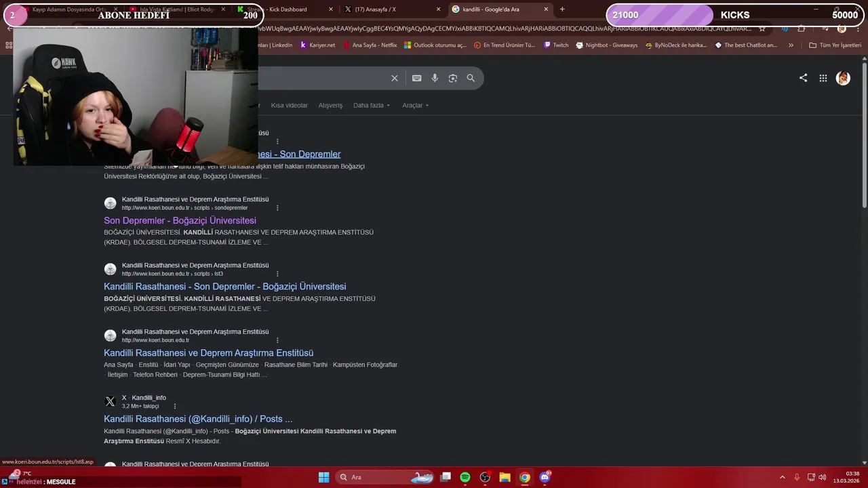Click the page vertical scrollbar thumb

[864, 136]
